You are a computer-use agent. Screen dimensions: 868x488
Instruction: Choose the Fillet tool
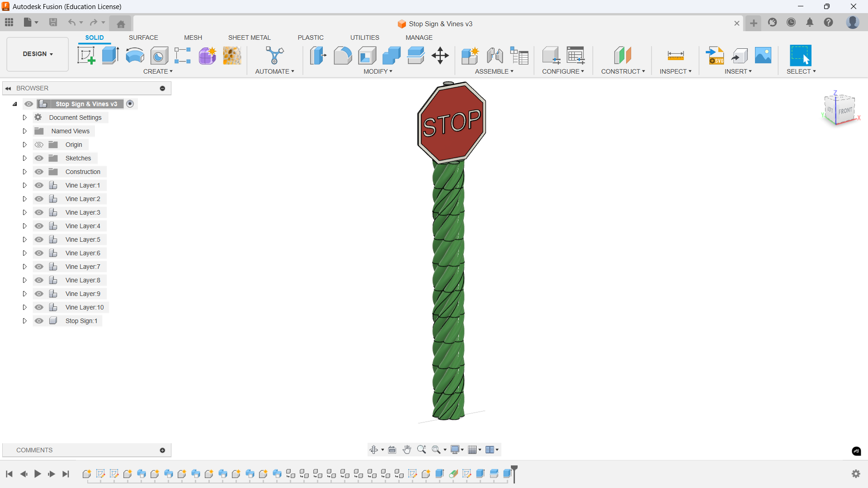(343, 56)
